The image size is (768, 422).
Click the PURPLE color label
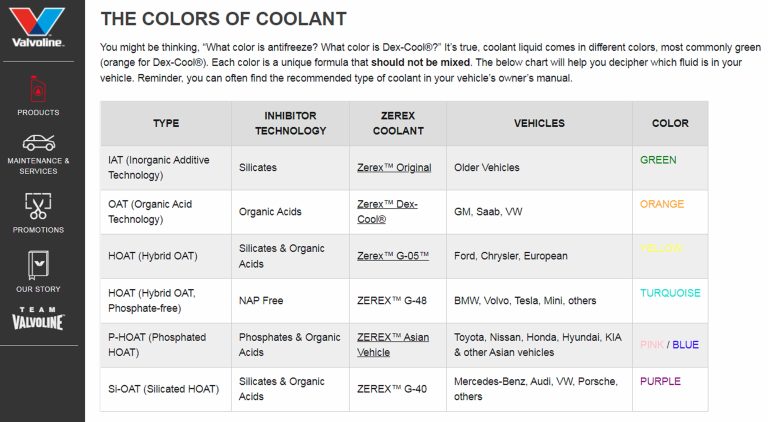[660, 381]
